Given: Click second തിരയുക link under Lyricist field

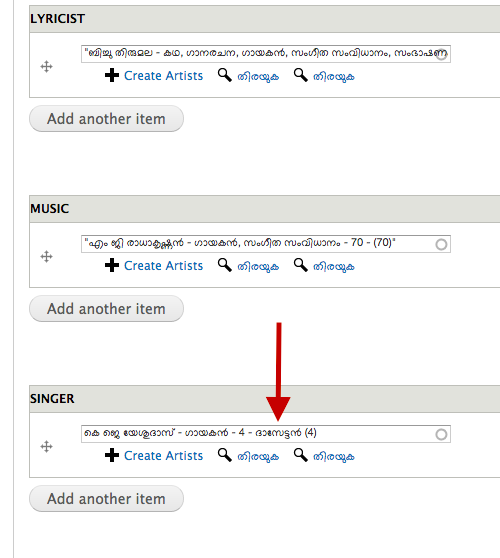Looking at the screenshot, I should click(334, 77).
